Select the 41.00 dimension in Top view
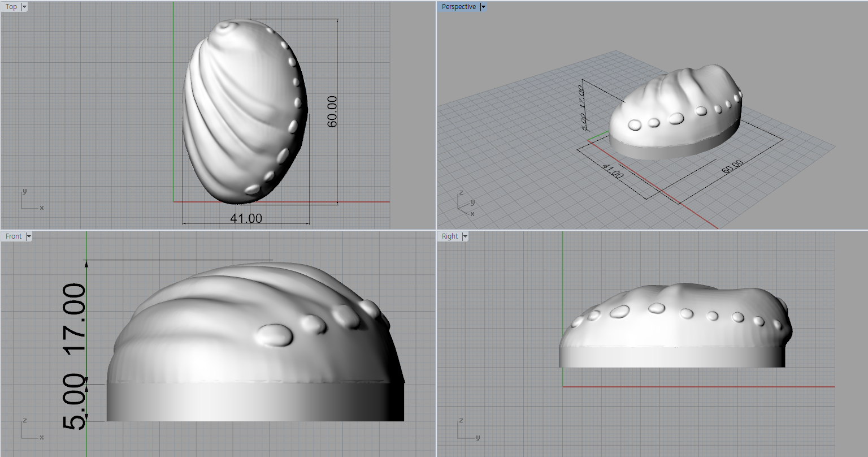 246,218
